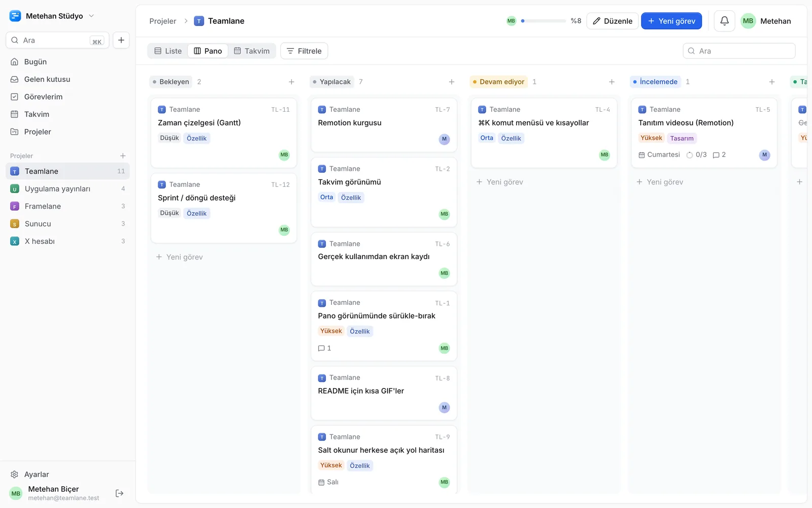Click the Teamlane project icon in breadcrumb

[199, 21]
